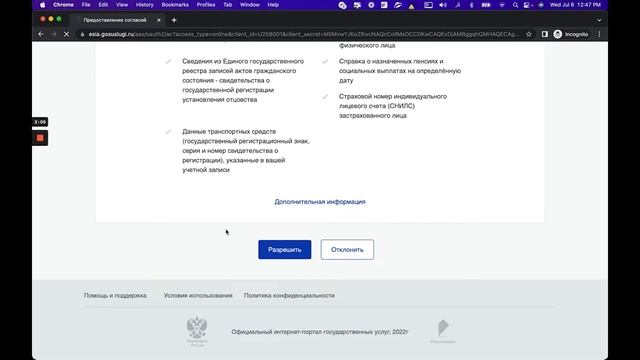Open the File menu
The image size is (640, 360).
86,5
